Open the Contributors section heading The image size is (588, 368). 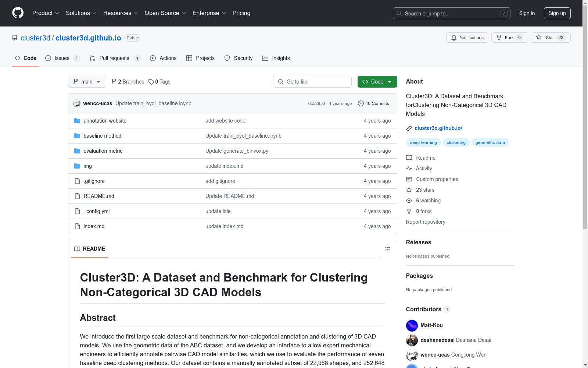tap(424, 309)
